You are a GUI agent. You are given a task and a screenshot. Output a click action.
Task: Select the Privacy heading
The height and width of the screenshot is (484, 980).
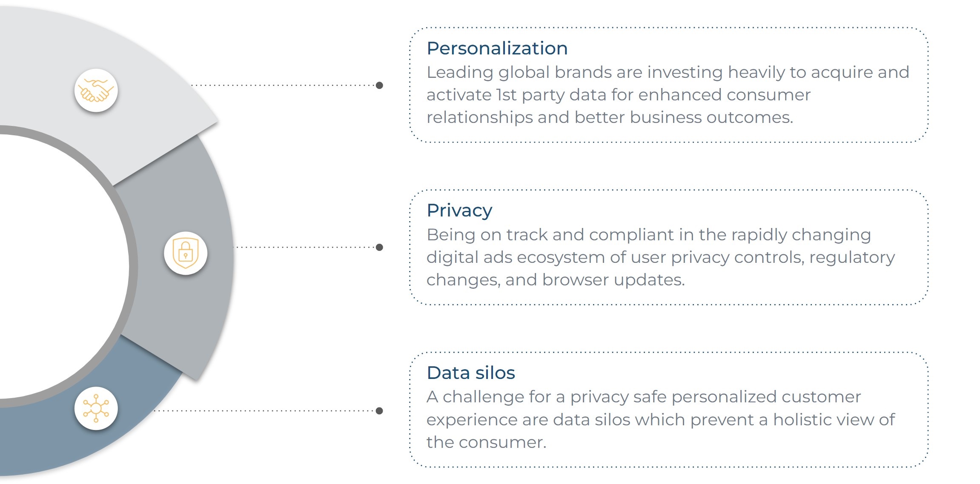pyautogui.click(x=459, y=211)
